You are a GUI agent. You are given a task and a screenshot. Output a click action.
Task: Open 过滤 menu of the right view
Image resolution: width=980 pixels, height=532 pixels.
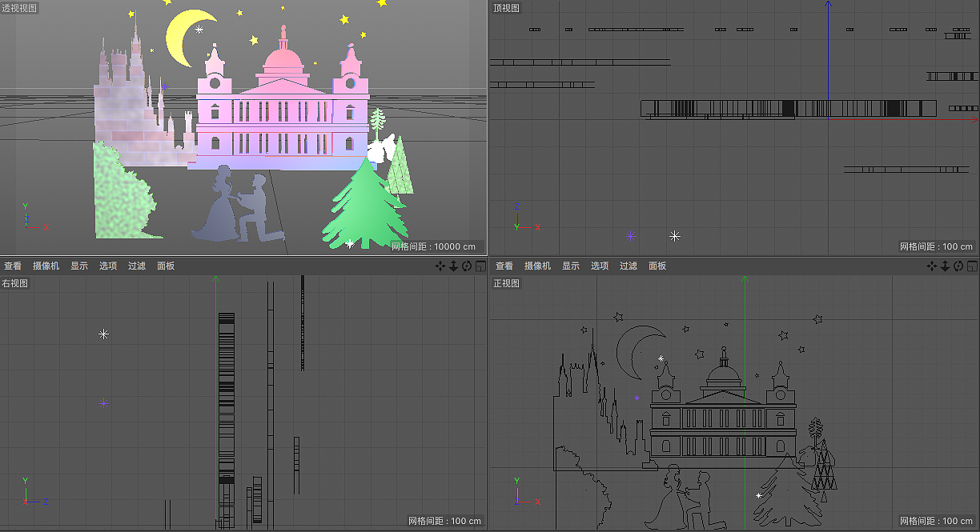tap(137, 266)
